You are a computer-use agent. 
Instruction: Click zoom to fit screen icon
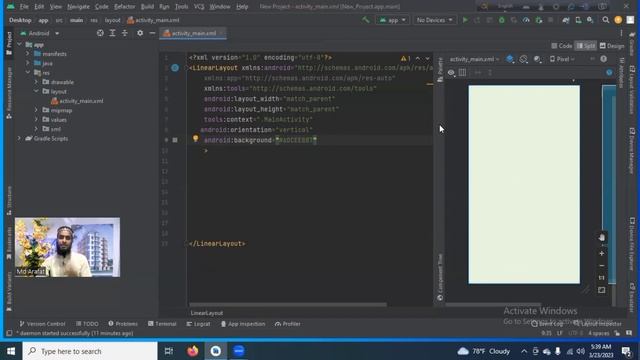[602, 290]
